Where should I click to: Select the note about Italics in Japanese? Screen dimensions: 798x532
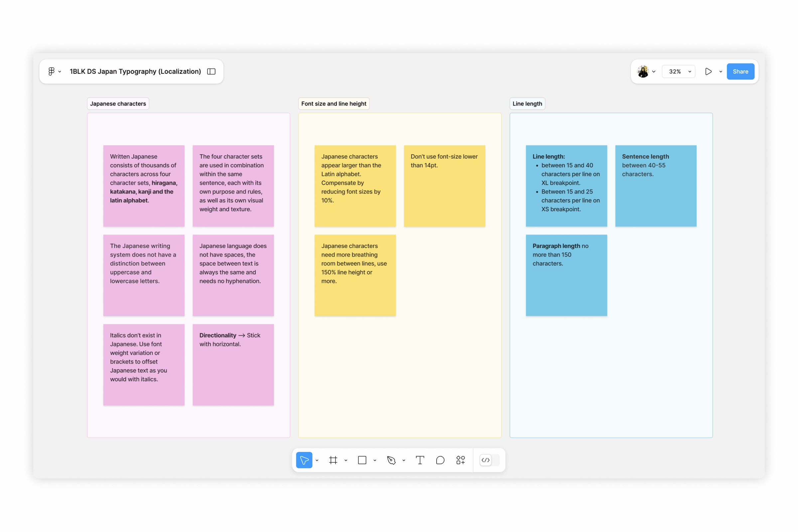coord(144,365)
